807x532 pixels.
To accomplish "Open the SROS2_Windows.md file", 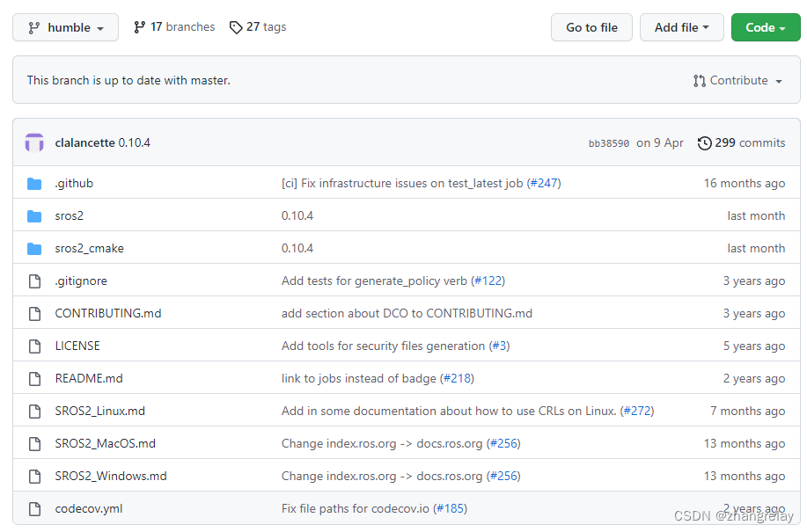I will tap(111, 477).
